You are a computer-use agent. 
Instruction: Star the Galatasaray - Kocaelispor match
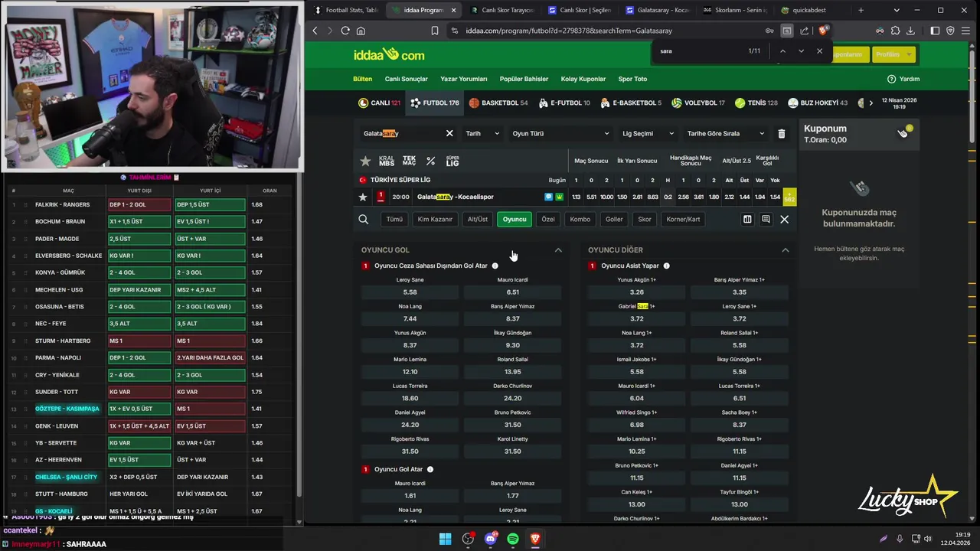tap(363, 197)
